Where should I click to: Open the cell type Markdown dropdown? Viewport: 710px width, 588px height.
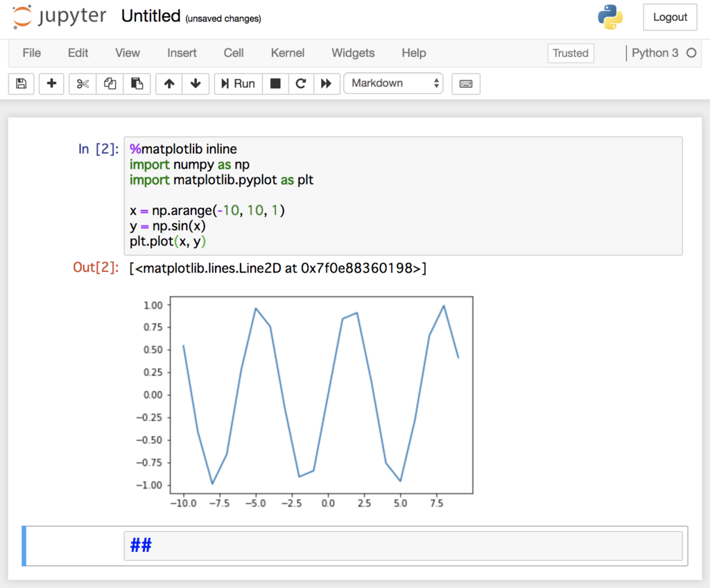click(x=394, y=83)
